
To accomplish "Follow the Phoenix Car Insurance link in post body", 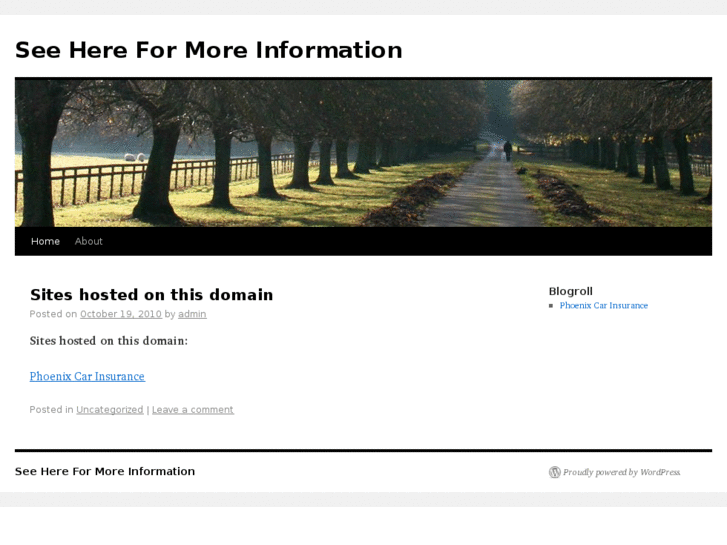I will point(87,376).
